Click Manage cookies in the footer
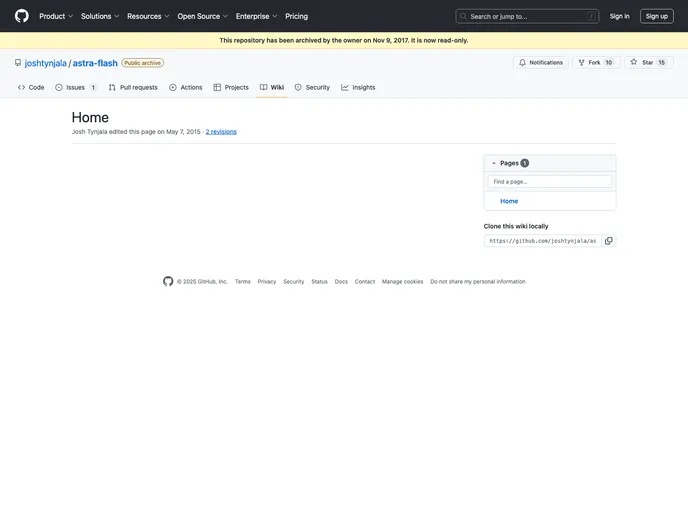The height and width of the screenshot is (512, 688). (x=402, y=282)
